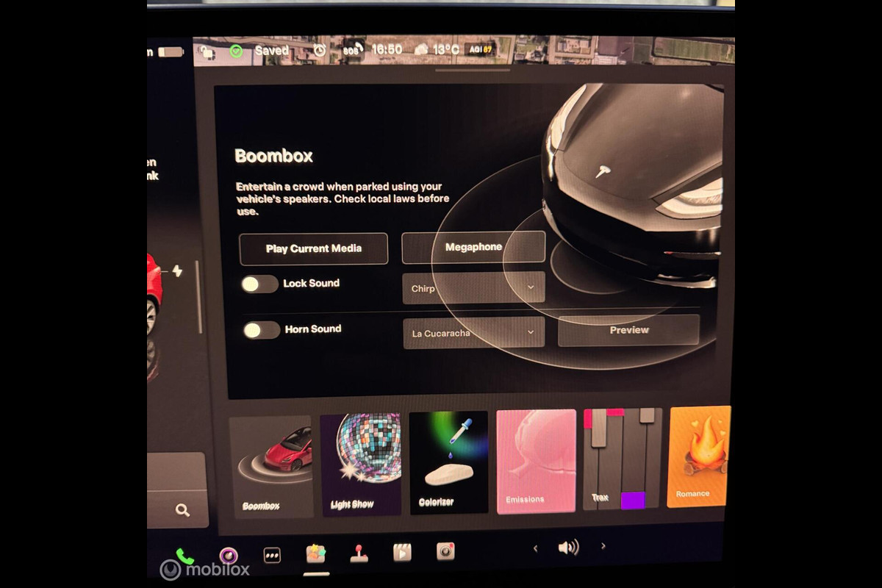Tap the Saved sentry status text
This screenshot has height=588, width=882.
point(272,51)
